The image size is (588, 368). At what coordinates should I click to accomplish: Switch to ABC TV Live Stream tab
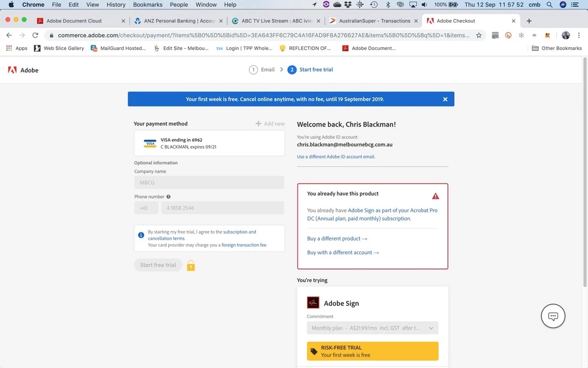click(277, 21)
